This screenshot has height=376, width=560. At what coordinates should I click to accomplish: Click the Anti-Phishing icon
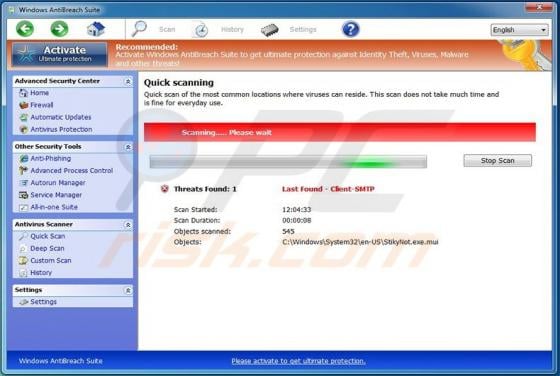coord(24,159)
